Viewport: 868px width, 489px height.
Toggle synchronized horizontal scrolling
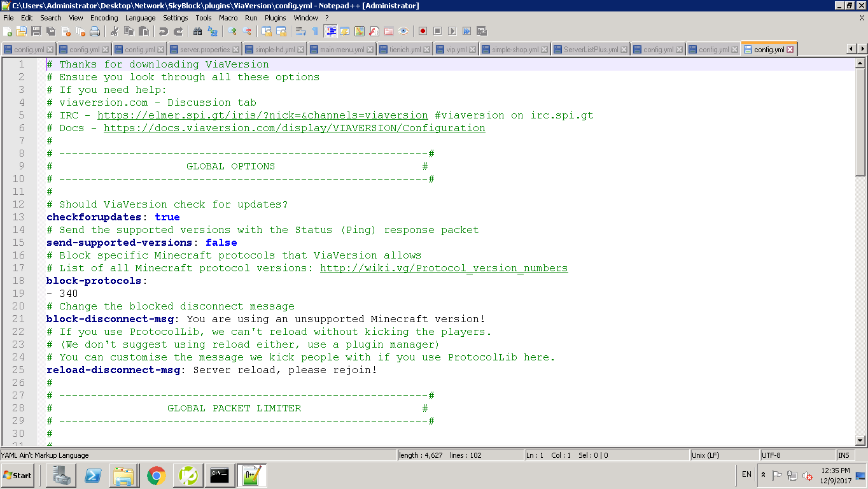click(281, 31)
